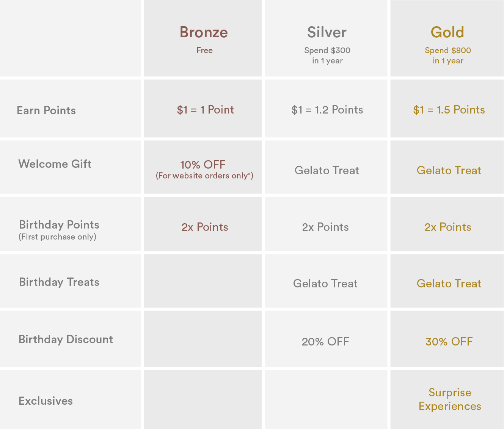Select the Silver tier heading
The width and height of the screenshot is (504, 429).
pos(327,32)
